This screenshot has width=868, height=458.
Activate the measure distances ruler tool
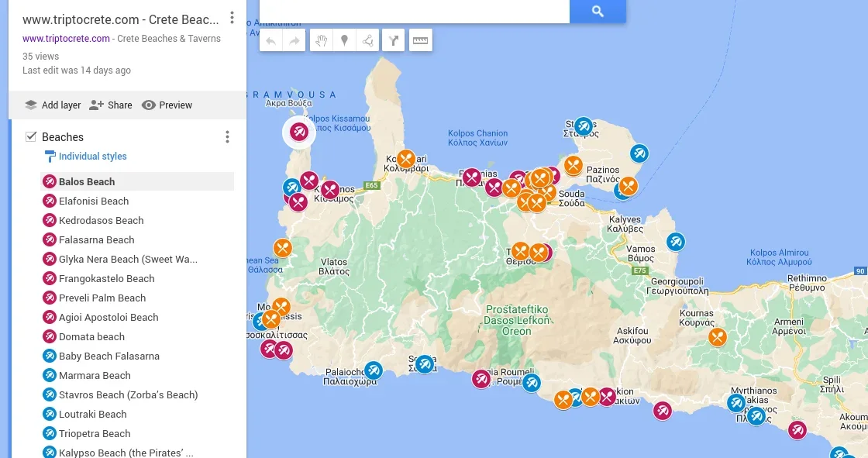pos(421,40)
